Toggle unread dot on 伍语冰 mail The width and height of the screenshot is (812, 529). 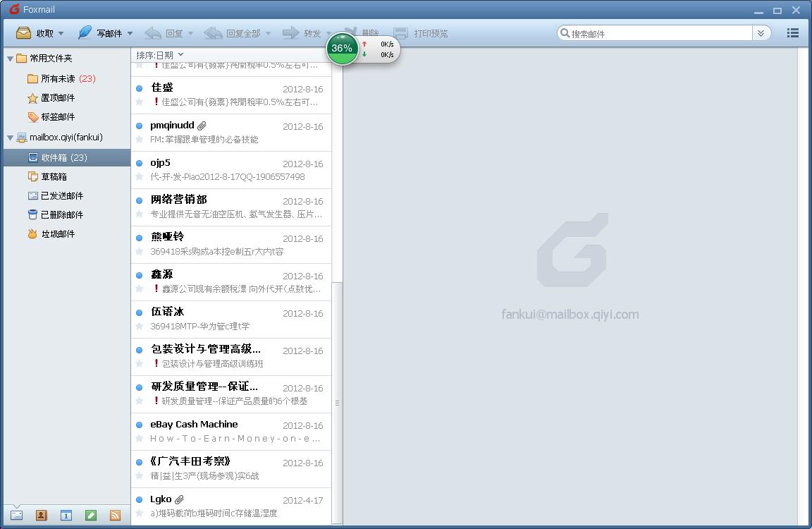(140, 312)
